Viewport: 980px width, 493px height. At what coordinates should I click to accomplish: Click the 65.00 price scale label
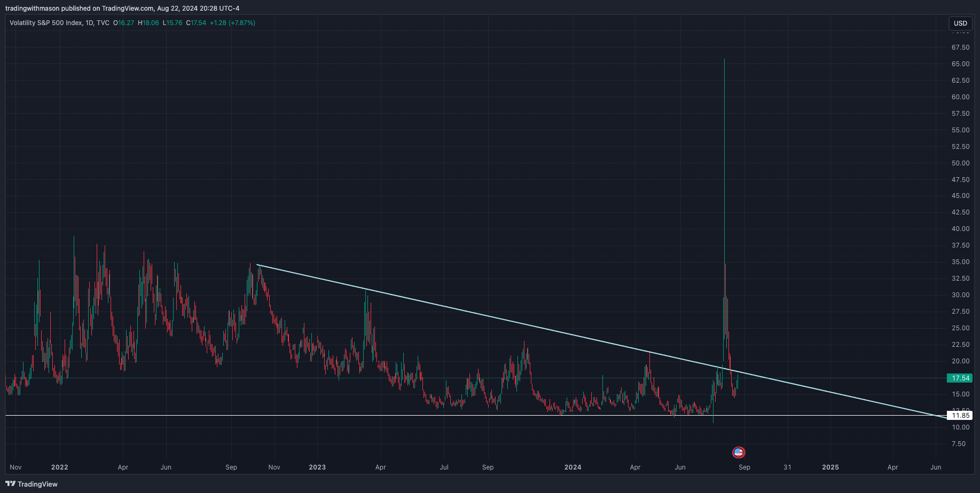point(960,64)
